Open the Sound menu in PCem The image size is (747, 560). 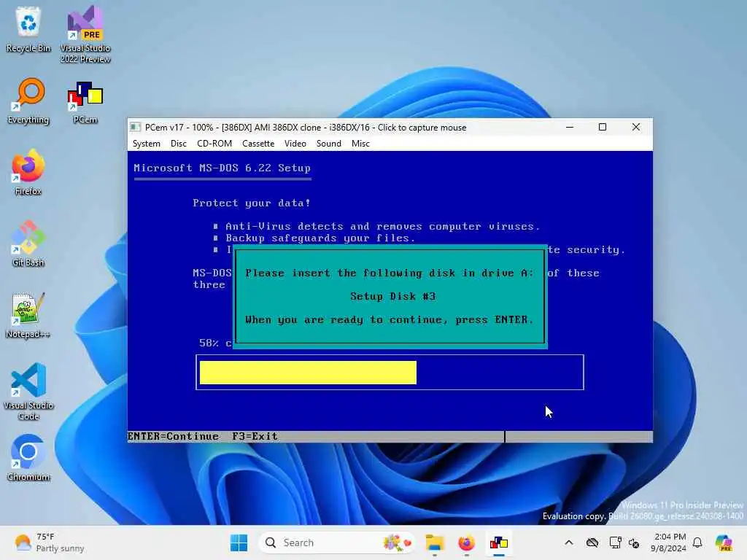click(329, 144)
